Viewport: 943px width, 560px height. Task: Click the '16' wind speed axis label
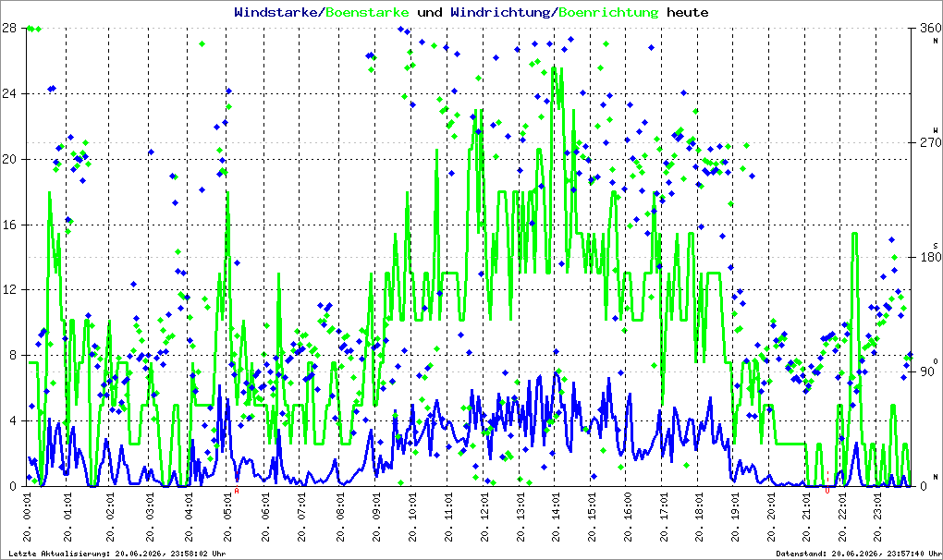click(x=9, y=225)
